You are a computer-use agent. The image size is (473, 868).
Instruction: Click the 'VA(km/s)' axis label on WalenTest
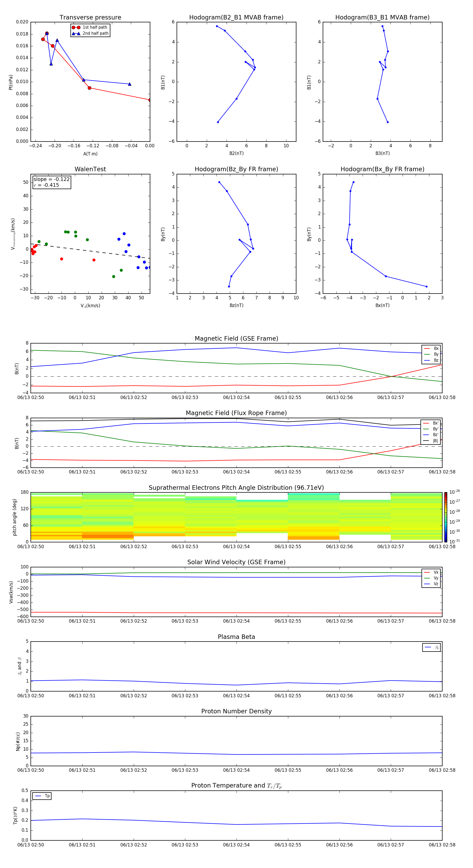pos(90,306)
